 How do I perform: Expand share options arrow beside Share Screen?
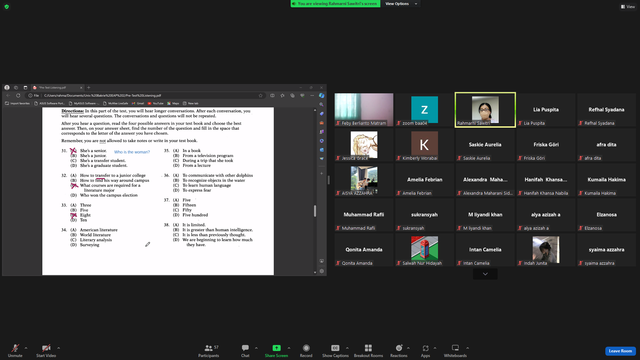[289, 348]
